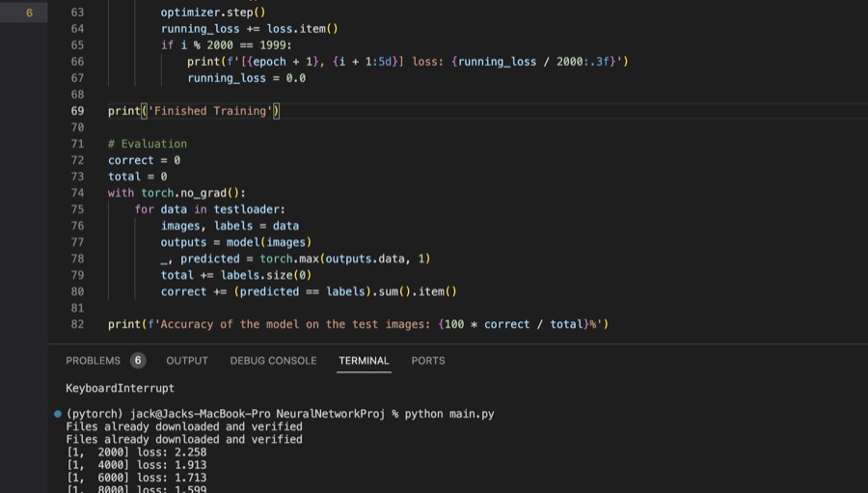Click line number 74 in the gutter
868x493 pixels.
77,193
